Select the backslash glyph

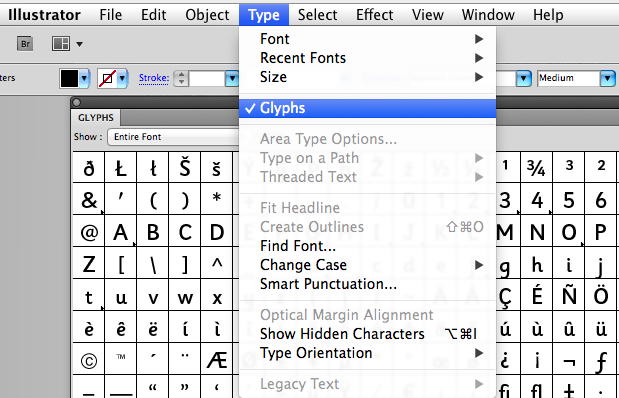[153, 263]
